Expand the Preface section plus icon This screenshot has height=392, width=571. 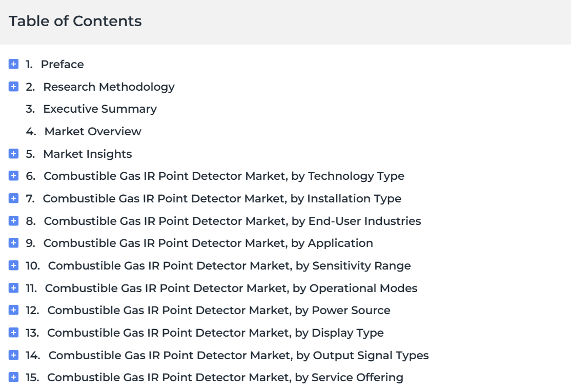coord(13,64)
